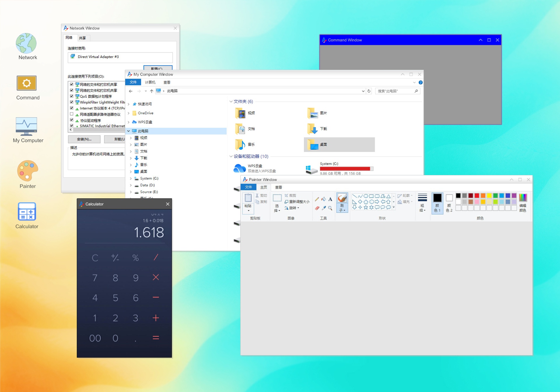The image size is (560, 392).
Task: Click the brush tool icon in Painter
Action: [x=342, y=198]
